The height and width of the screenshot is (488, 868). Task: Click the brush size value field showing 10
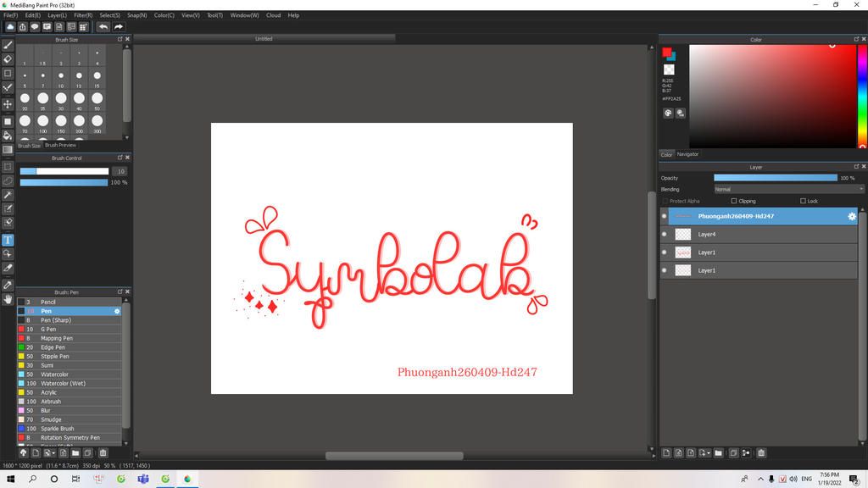tap(120, 171)
